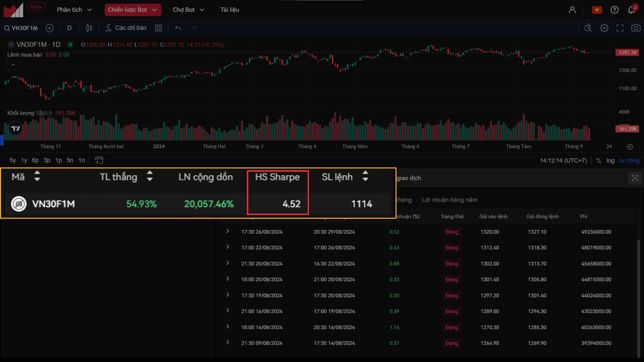Take chart snapshot with camera icon

(x=636, y=28)
